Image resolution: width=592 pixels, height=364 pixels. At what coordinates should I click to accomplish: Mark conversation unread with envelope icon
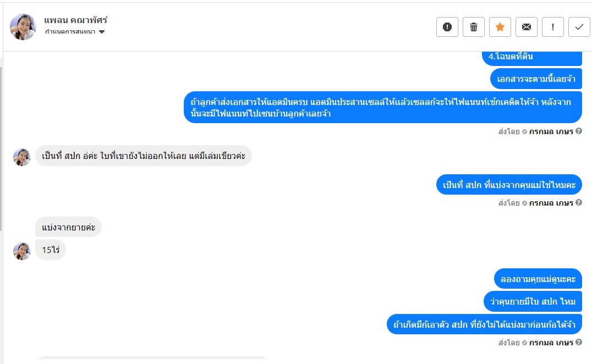tap(526, 27)
